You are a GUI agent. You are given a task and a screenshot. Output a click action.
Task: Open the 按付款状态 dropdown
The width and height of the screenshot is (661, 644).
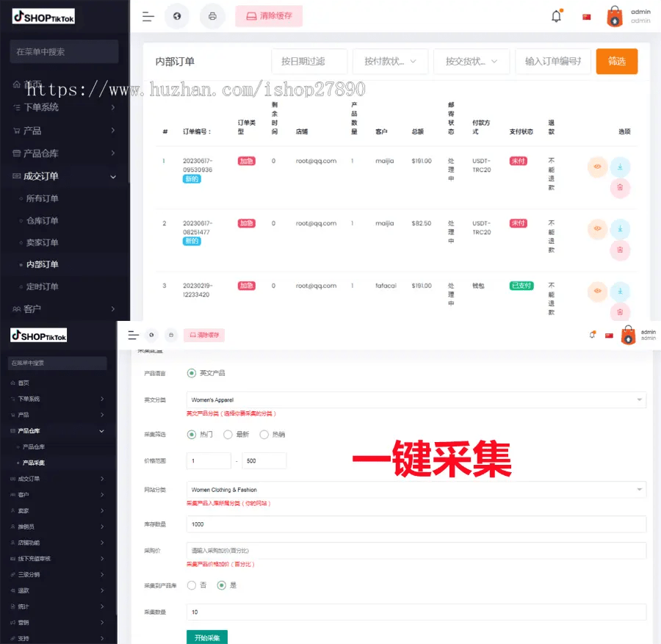click(390, 62)
